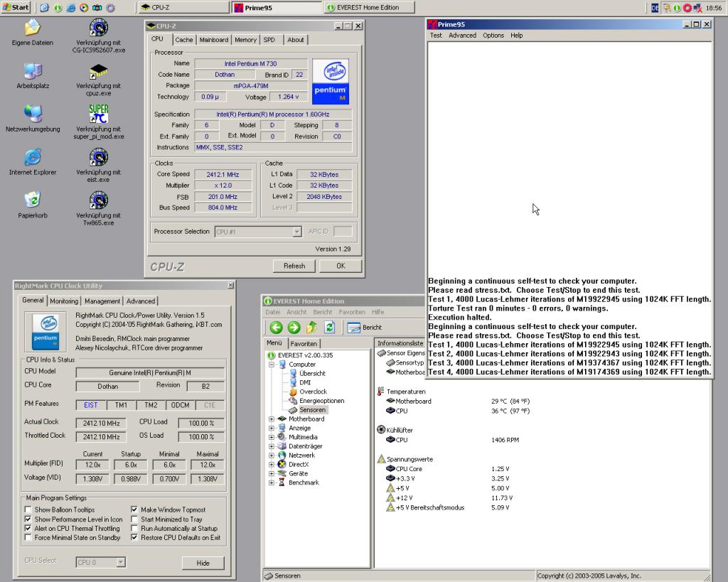This screenshot has width=728, height=582.
Task: Toggle Run Automatically at Startup checkbox
Action: pos(134,528)
